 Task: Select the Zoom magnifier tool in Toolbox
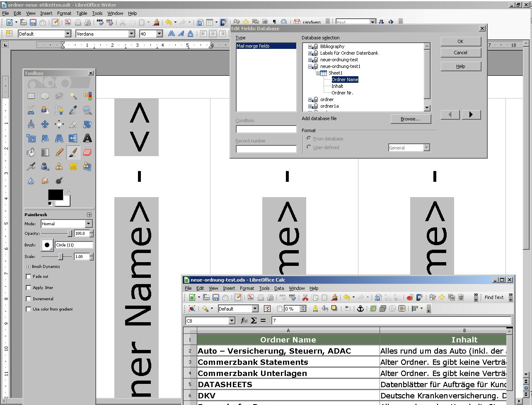tap(87, 110)
